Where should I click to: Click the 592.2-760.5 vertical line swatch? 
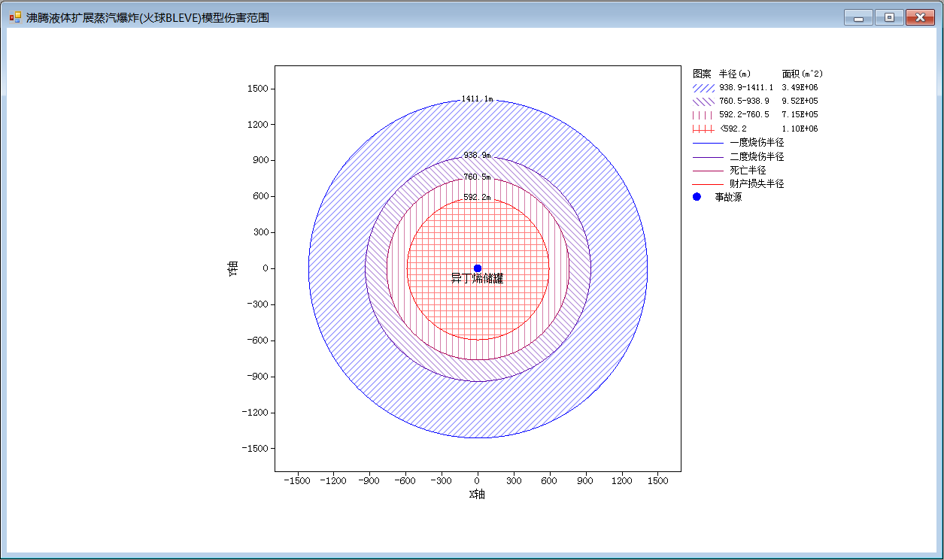click(x=703, y=115)
